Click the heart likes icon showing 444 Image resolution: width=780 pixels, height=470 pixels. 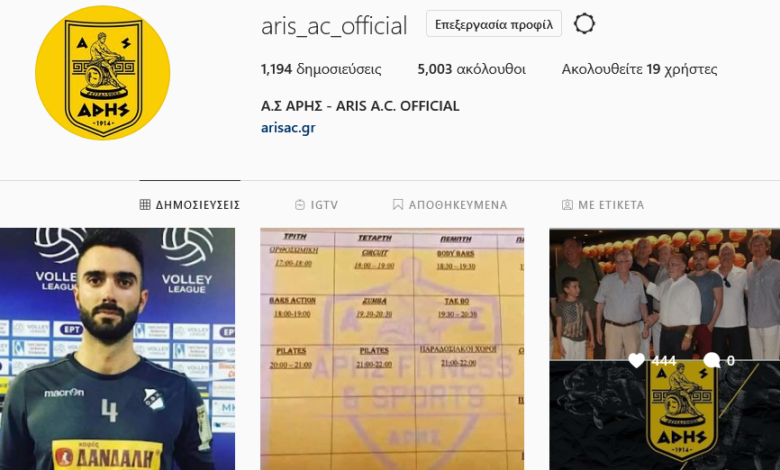point(636,360)
